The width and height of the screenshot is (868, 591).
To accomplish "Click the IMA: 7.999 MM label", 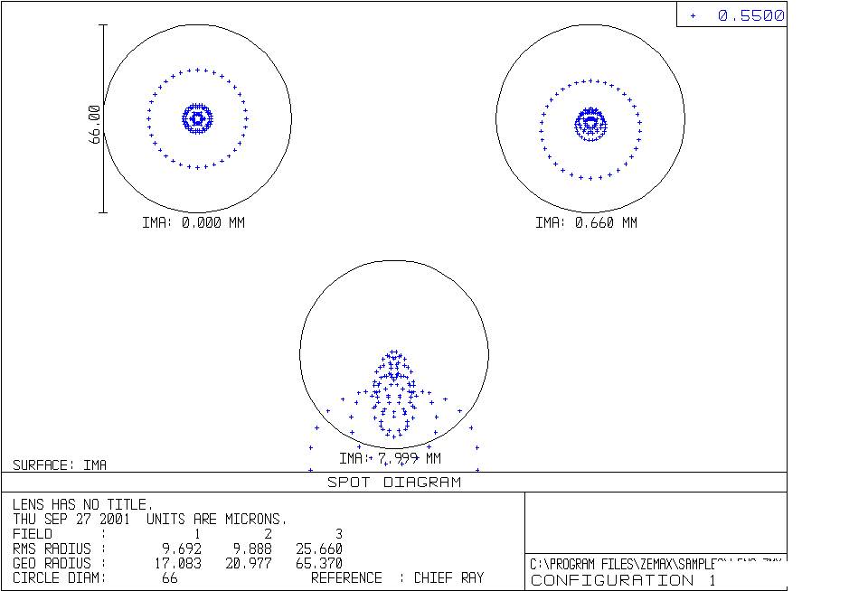I will pyautogui.click(x=390, y=458).
